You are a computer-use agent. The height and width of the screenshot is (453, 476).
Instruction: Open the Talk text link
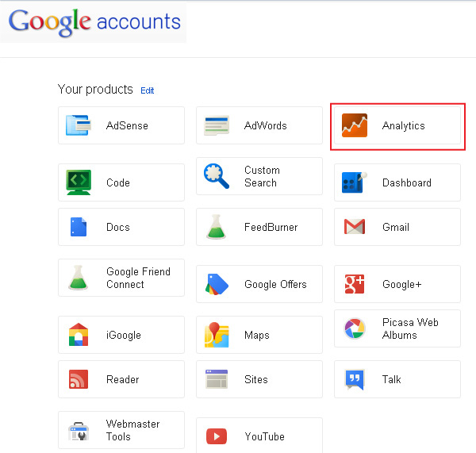pos(391,379)
